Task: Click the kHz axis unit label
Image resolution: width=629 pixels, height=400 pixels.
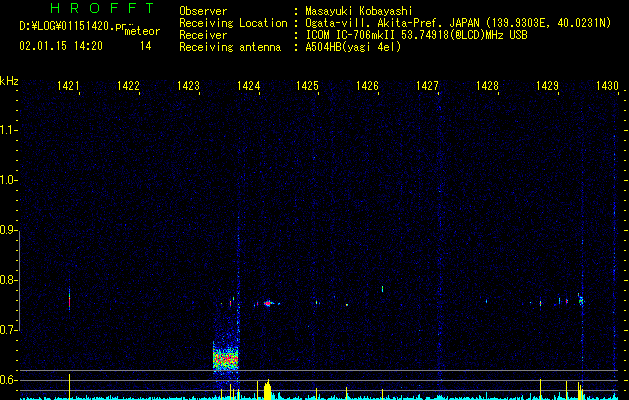Action: pyautogui.click(x=9, y=81)
